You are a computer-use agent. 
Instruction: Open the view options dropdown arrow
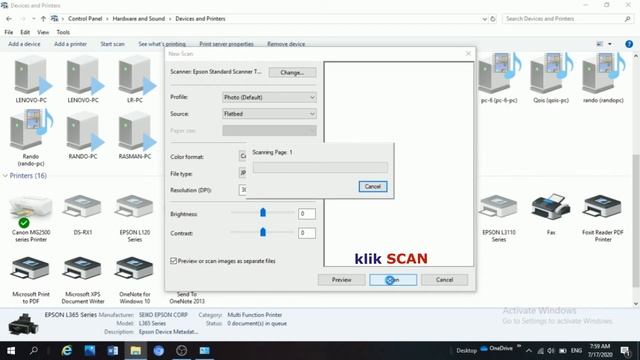610,44
